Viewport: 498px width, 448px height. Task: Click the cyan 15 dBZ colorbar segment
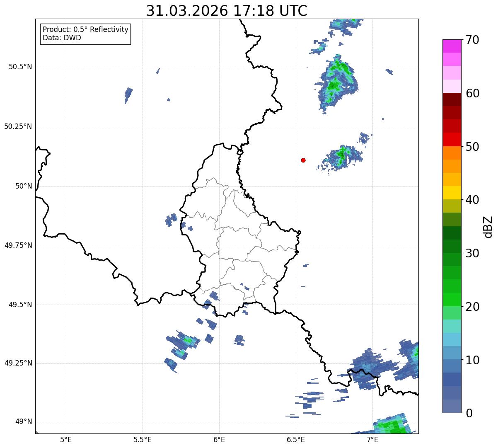452,326
